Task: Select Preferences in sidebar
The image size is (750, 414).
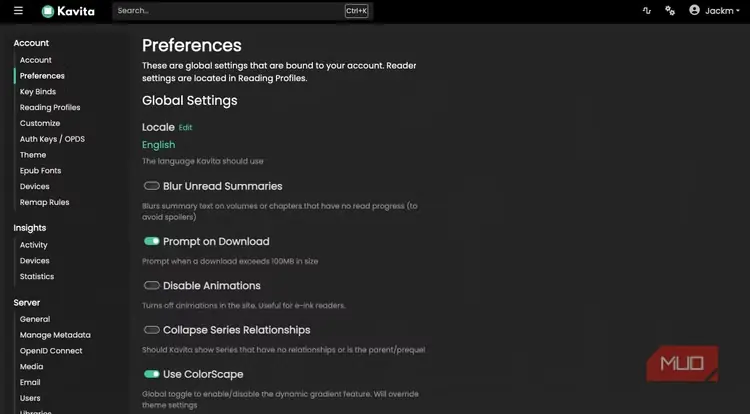Action: [x=42, y=76]
